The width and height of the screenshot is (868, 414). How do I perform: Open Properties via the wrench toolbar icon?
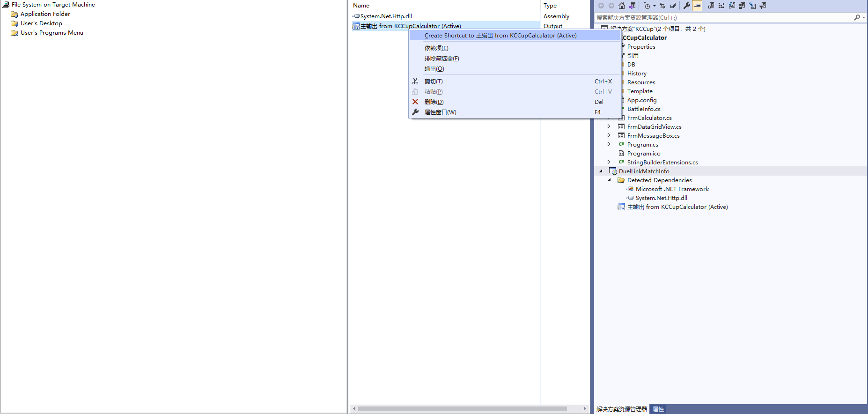click(687, 6)
